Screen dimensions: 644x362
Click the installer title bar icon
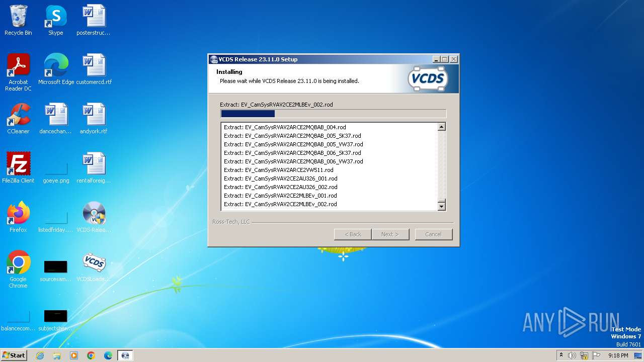[x=214, y=59]
